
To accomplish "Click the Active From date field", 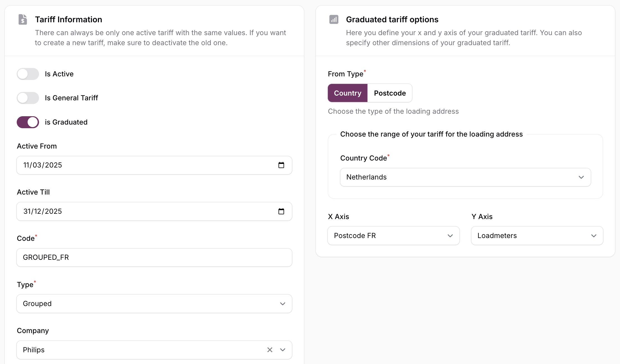I will click(x=154, y=165).
